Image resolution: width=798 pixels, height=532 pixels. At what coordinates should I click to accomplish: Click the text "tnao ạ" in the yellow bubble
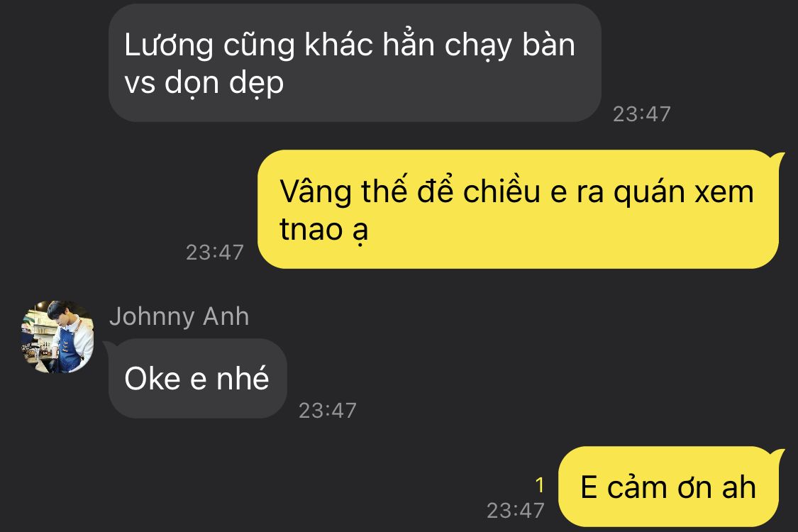point(323,231)
